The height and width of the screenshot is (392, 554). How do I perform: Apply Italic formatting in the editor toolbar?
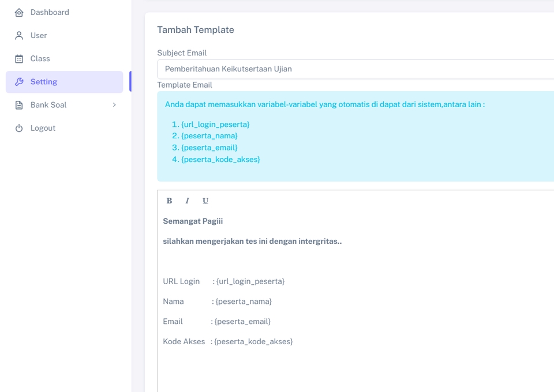pos(187,201)
